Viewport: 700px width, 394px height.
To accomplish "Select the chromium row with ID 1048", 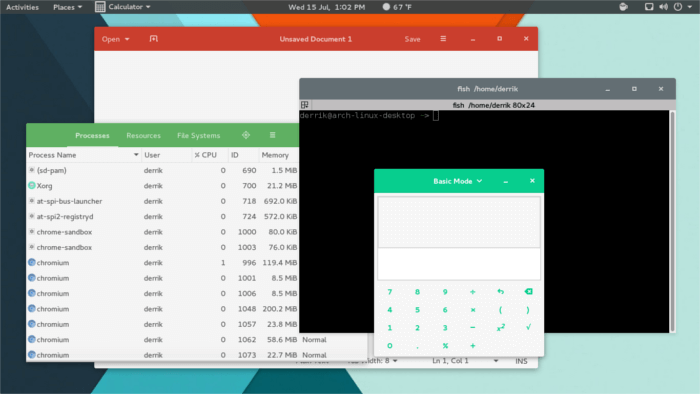I will [162, 309].
